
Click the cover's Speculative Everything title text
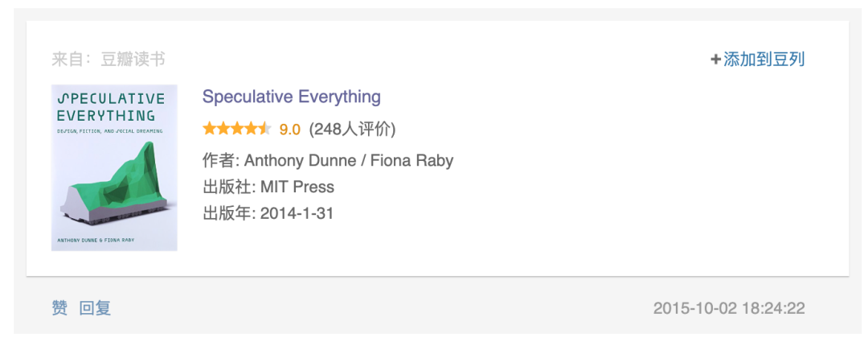point(111,107)
